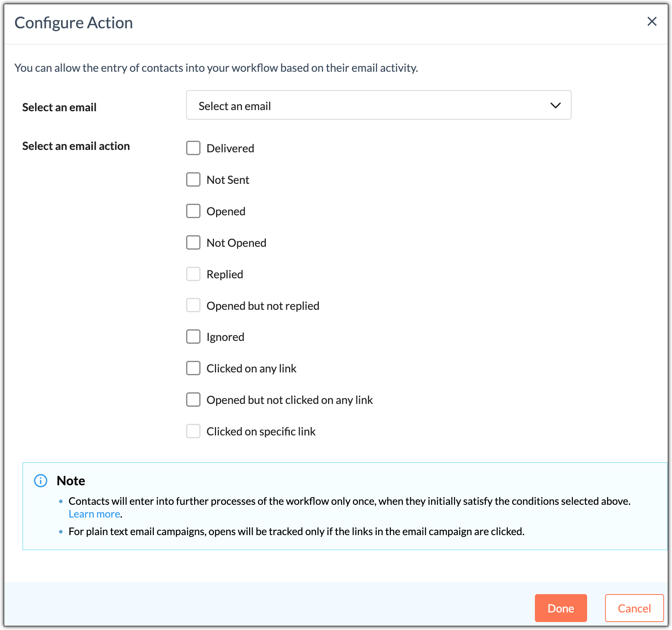
Task: Click the Note info icon
Action: click(41, 481)
